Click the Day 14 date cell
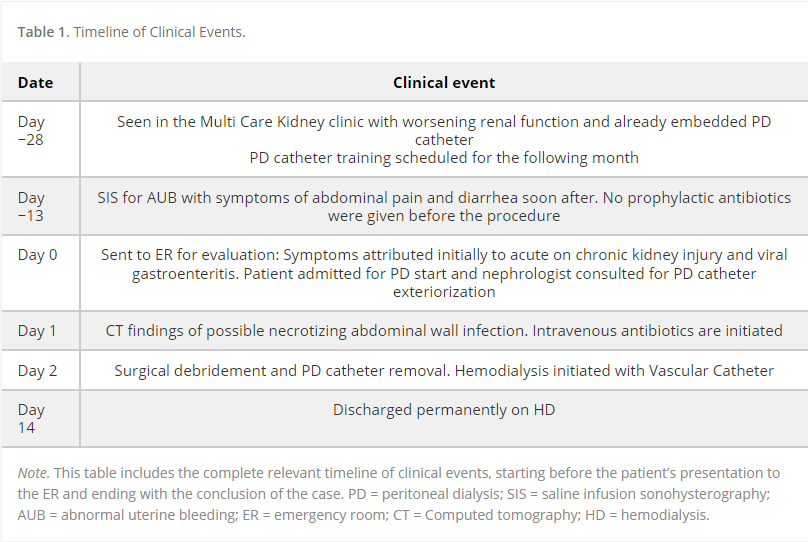 tap(31, 418)
